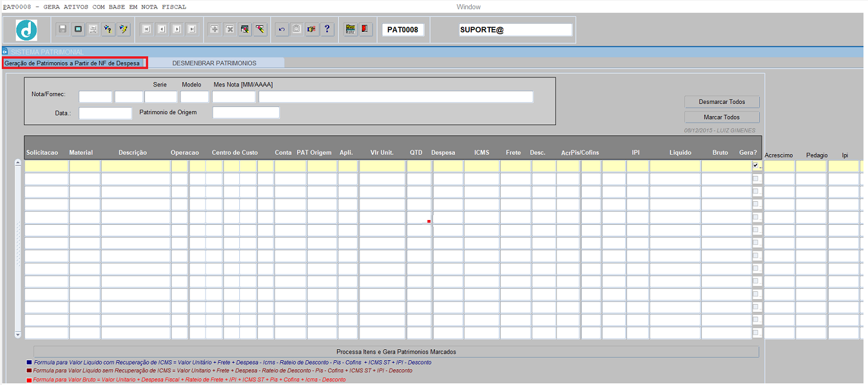Click the X icon to delete record
The width and height of the screenshot is (868, 385).
click(230, 29)
